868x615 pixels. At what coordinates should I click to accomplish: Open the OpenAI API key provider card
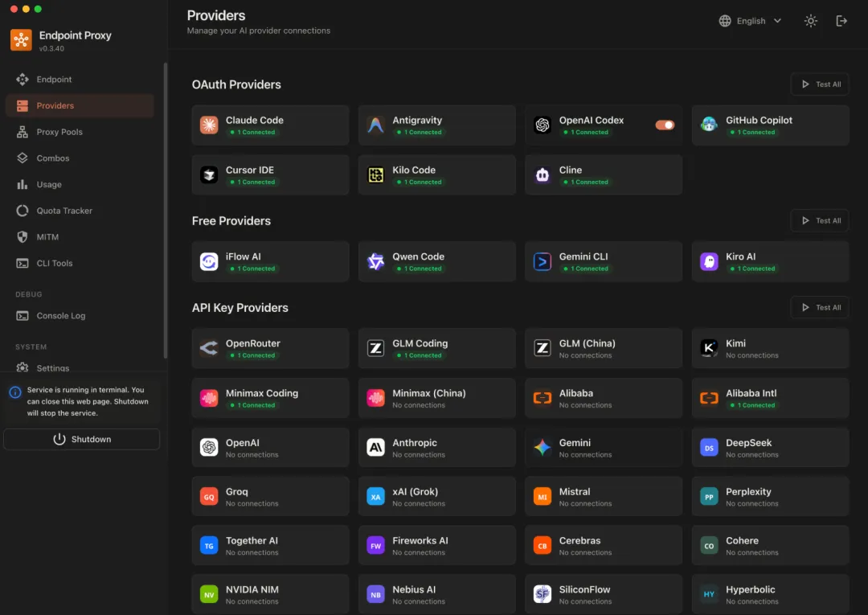tap(270, 447)
